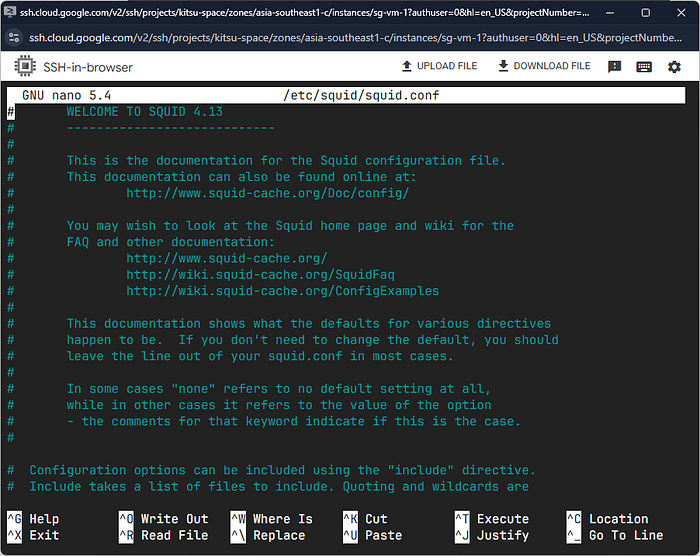The height and width of the screenshot is (556, 700).
Task: Click the SSH-in-browser chip logo
Action: pos(25,67)
